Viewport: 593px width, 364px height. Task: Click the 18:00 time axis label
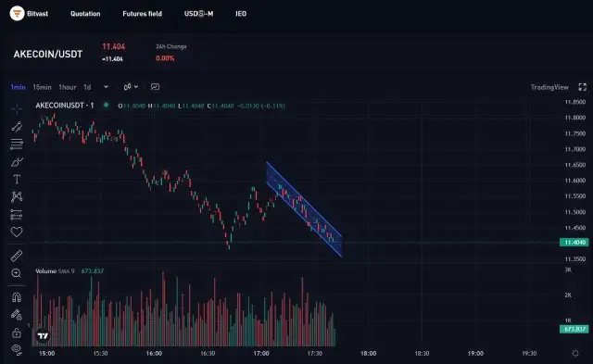369,354
